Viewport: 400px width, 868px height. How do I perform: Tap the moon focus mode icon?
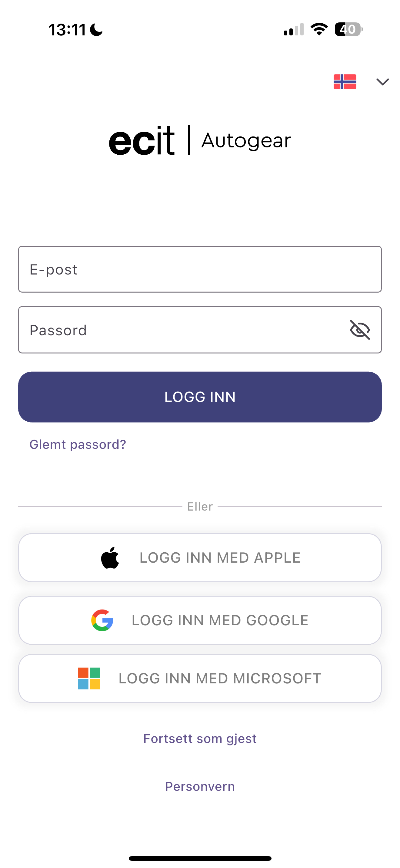click(x=96, y=29)
